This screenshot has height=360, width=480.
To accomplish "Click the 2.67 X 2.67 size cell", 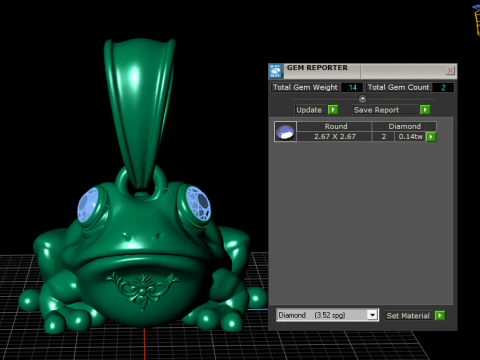I will pyautogui.click(x=334, y=137).
